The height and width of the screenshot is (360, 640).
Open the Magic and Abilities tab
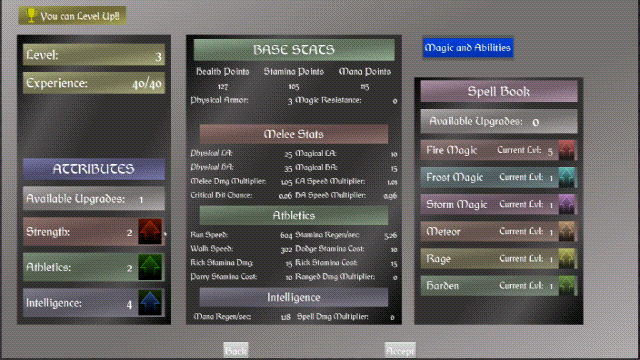pyautogui.click(x=468, y=48)
